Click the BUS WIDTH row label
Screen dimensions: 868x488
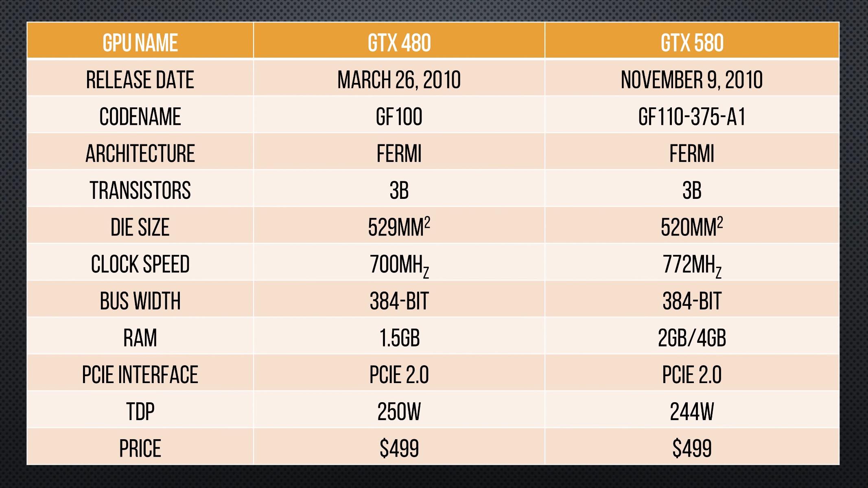click(x=140, y=301)
